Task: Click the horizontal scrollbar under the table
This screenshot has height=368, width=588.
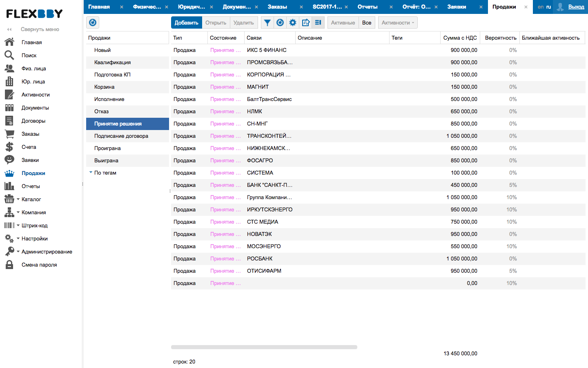Action: (264, 347)
